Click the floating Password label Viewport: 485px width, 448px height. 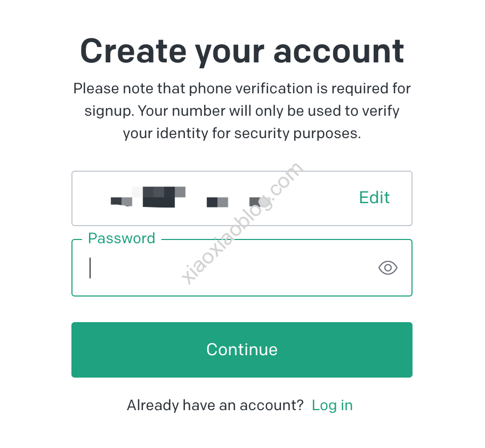[x=122, y=238]
